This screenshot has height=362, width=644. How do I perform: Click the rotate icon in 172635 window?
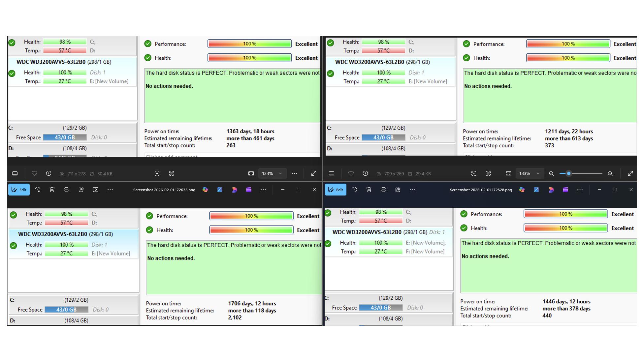38,190
